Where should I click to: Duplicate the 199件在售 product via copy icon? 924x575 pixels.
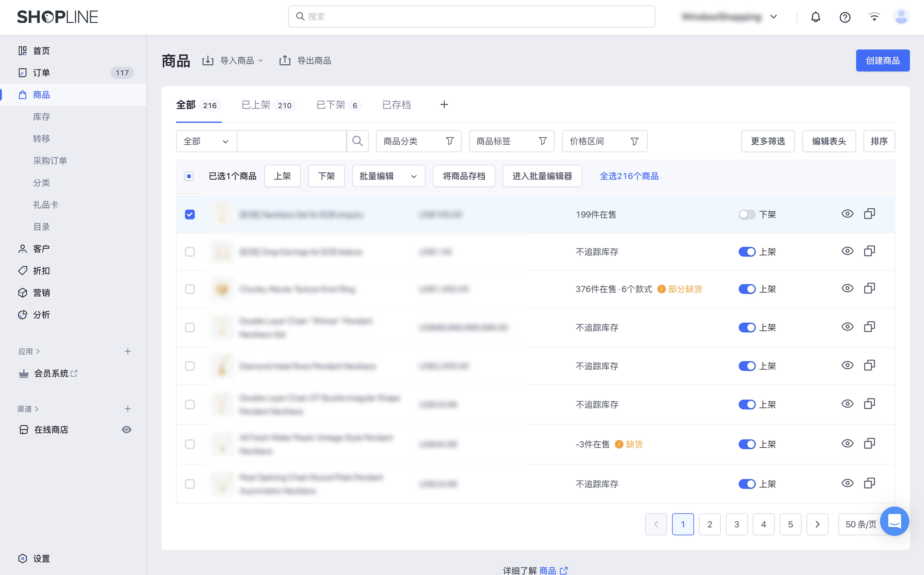(870, 214)
